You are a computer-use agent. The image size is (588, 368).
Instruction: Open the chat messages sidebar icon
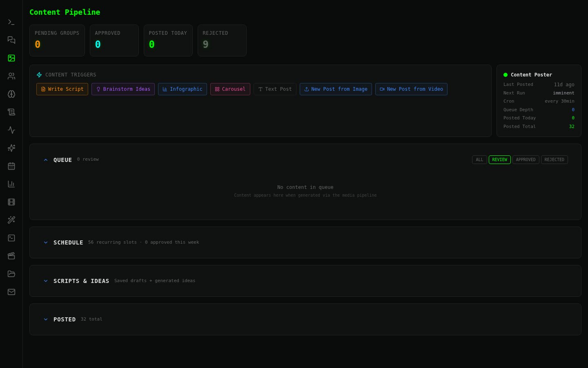point(11,40)
